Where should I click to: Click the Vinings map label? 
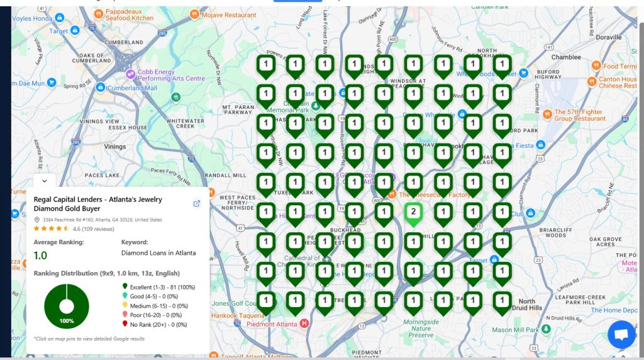[x=115, y=146]
